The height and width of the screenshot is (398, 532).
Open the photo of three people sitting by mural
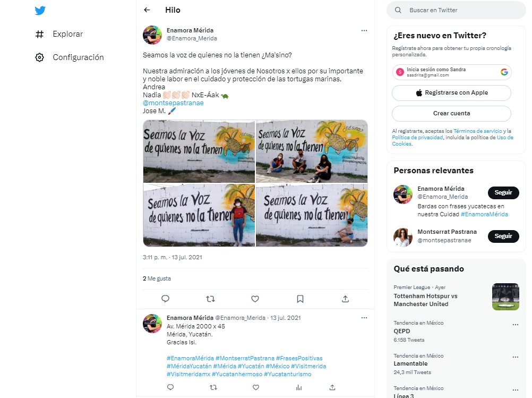point(312,151)
